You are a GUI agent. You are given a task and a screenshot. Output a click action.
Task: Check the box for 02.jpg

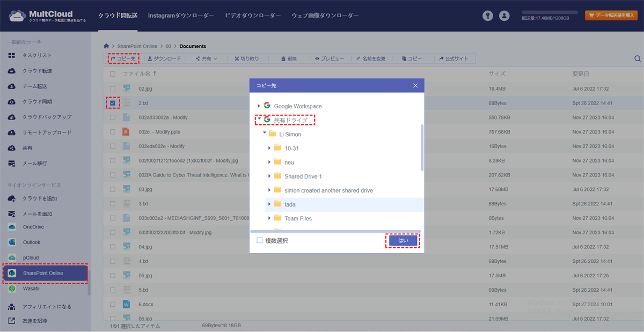113,88
